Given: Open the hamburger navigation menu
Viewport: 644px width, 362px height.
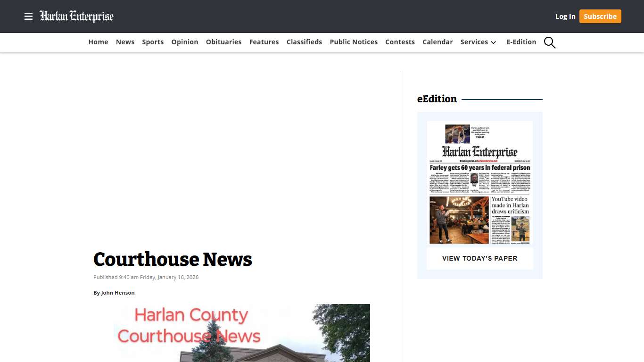Looking at the screenshot, I should coord(29,16).
